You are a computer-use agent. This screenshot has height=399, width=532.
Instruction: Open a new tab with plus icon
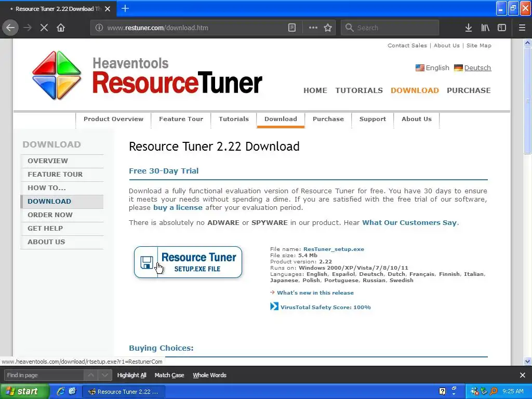click(125, 8)
